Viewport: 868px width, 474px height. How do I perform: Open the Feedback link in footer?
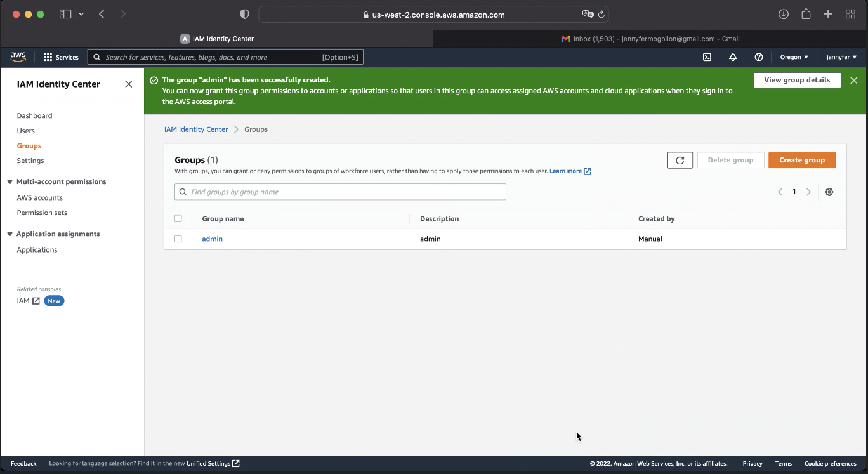(x=23, y=464)
